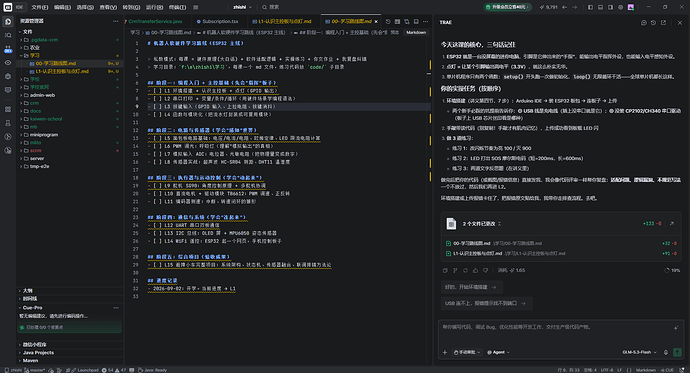690x373 pixels.
Task: Click the 19% context usage indicator
Action: (x=672, y=271)
